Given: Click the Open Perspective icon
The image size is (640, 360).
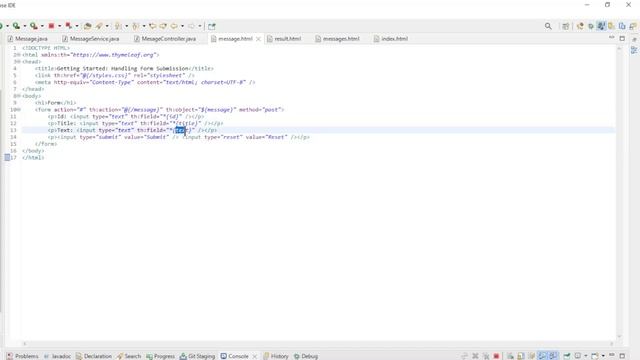Looking at the screenshot, I should point(565,26).
